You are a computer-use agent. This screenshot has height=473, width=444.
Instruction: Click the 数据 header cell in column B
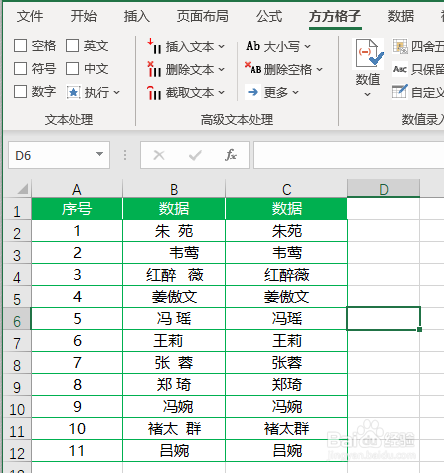(174, 209)
